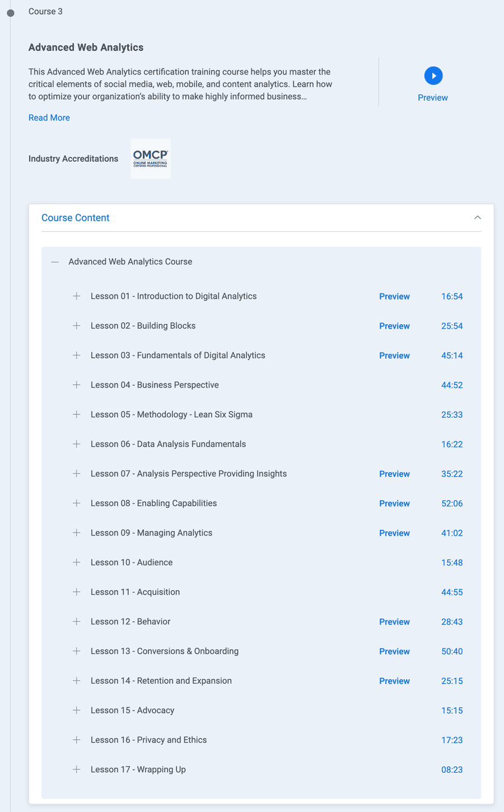Open Preview for Lesson 07 Analysis Perspective

tap(394, 474)
